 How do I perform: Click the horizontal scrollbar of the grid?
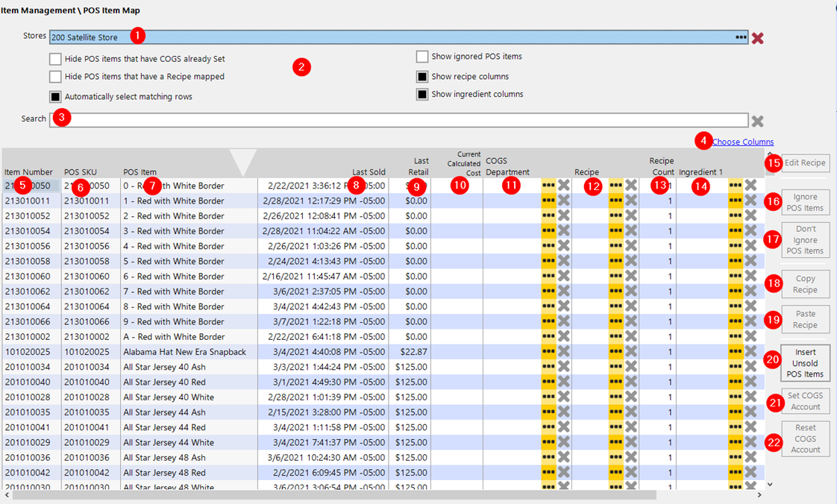[x=336, y=494]
